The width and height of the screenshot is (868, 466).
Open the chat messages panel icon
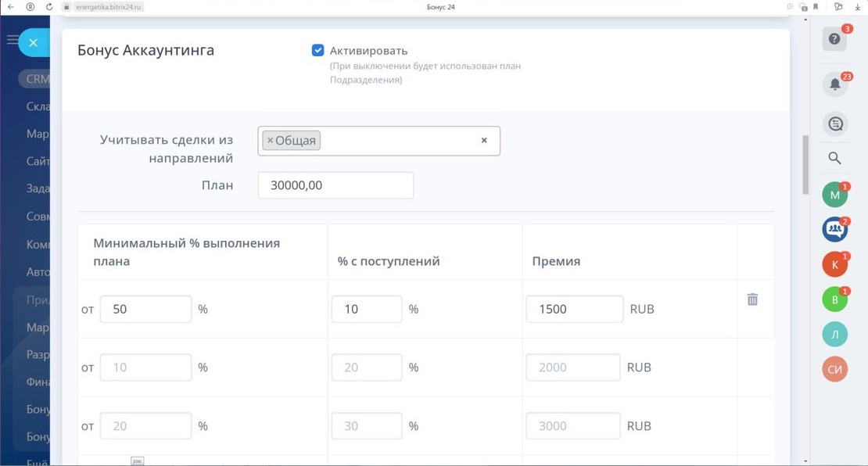834,123
